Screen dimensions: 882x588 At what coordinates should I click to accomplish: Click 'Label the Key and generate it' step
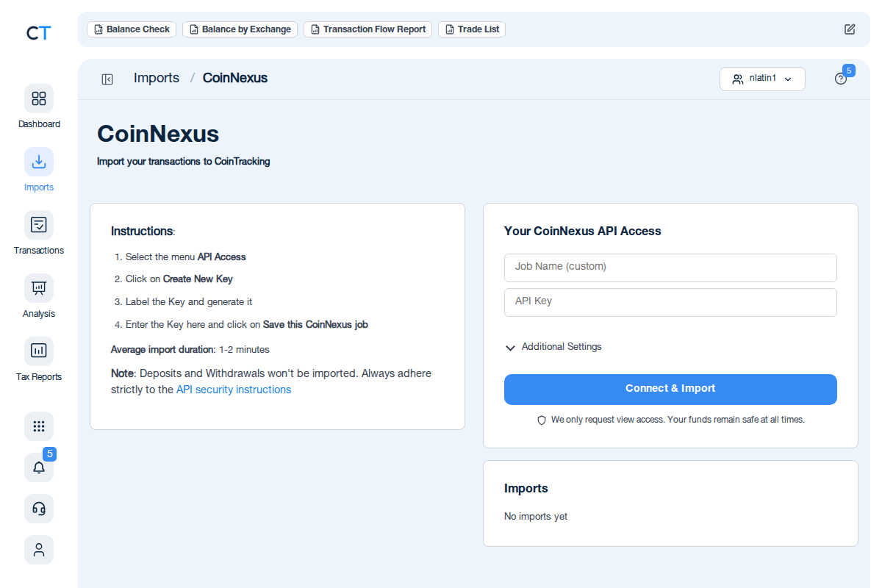point(189,302)
